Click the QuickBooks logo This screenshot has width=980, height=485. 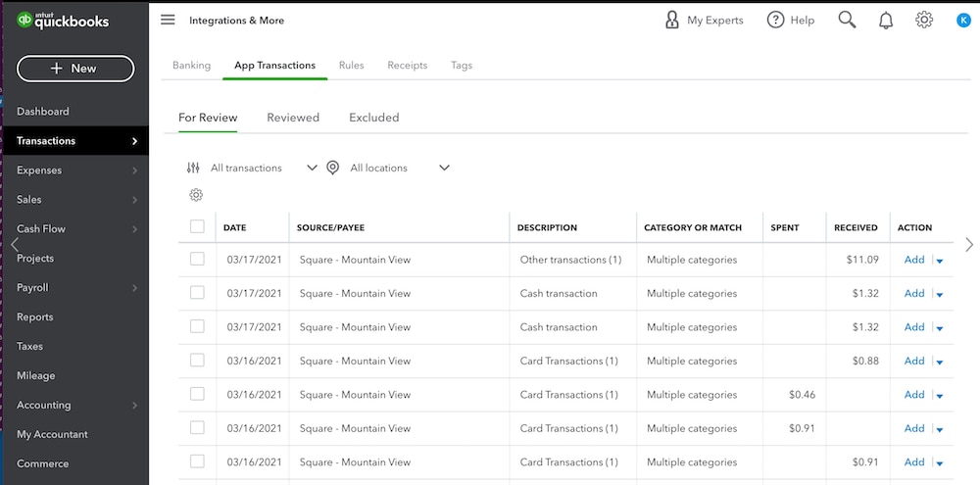coord(63,21)
